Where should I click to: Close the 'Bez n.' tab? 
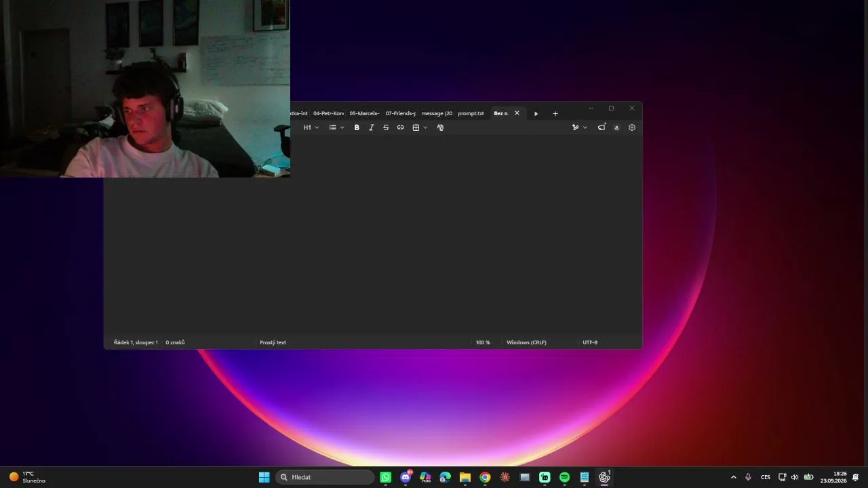[x=517, y=113]
